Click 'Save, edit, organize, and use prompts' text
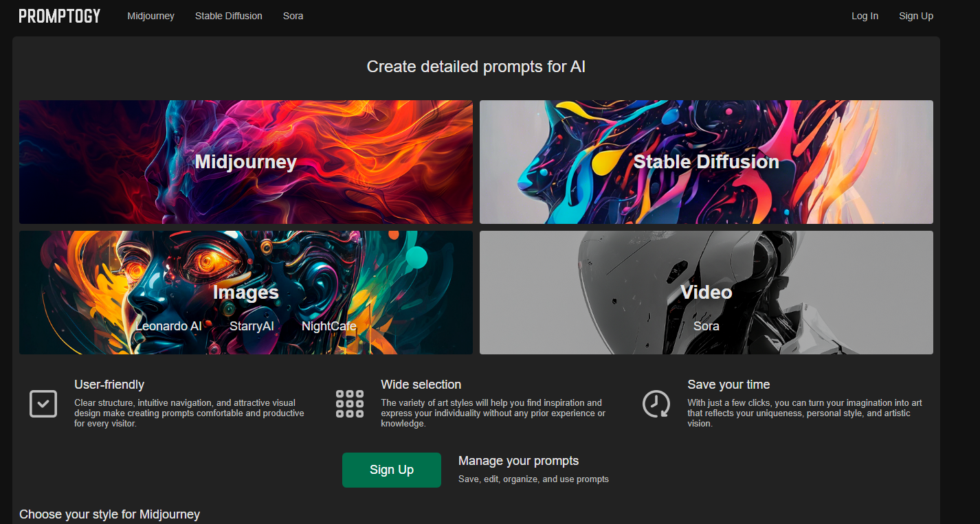 tap(534, 479)
